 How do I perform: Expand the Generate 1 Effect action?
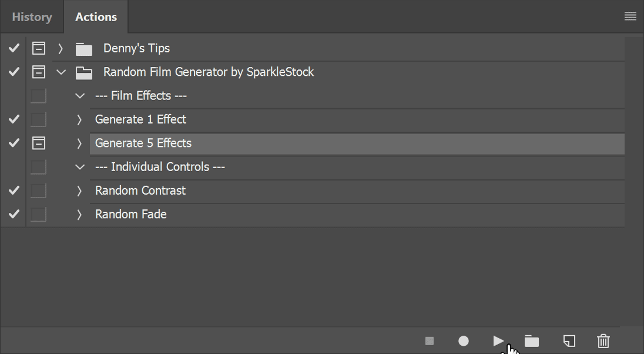click(79, 119)
